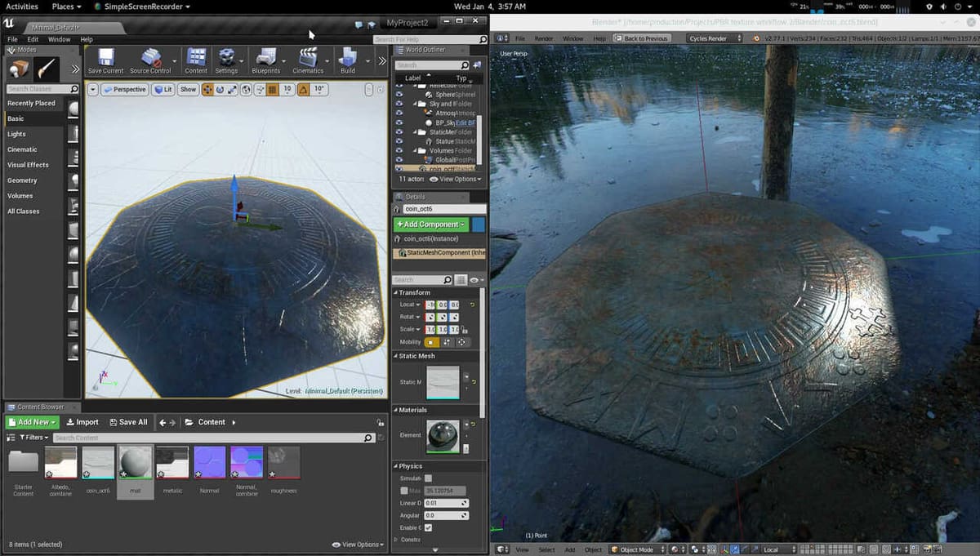This screenshot has height=556, width=980.
Task: Click the sources panel toggle icon beside Filters
Action: coord(10,438)
